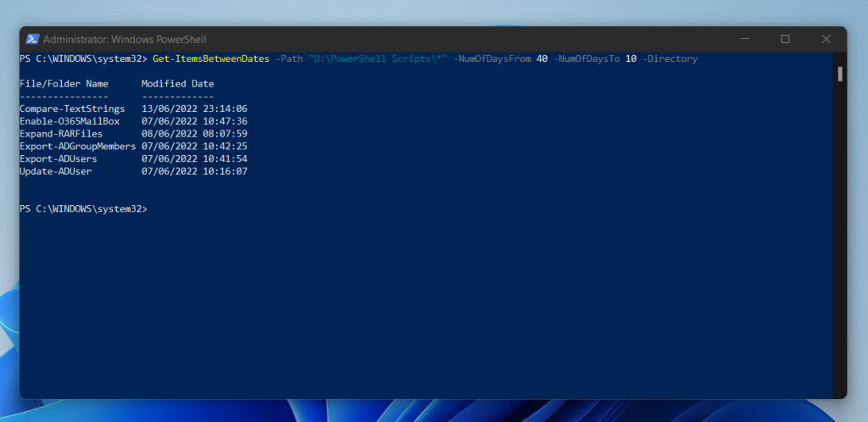Select the Expand-RARFiles entry
Screen dimensions: 868x422
click(x=61, y=134)
